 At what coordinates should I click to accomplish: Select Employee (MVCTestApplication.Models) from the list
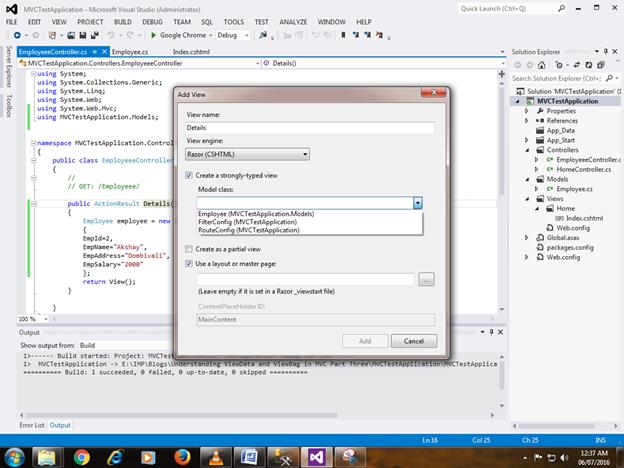click(x=256, y=214)
